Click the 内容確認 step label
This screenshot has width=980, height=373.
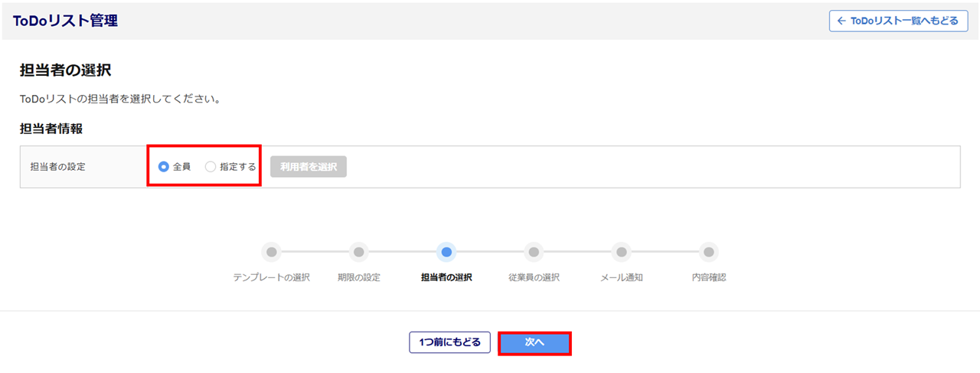click(x=709, y=277)
